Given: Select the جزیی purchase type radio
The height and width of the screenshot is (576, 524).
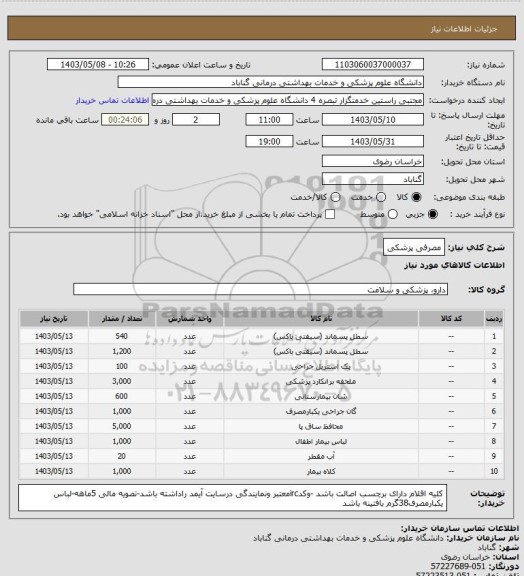Looking at the screenshot, I should 433,214.
